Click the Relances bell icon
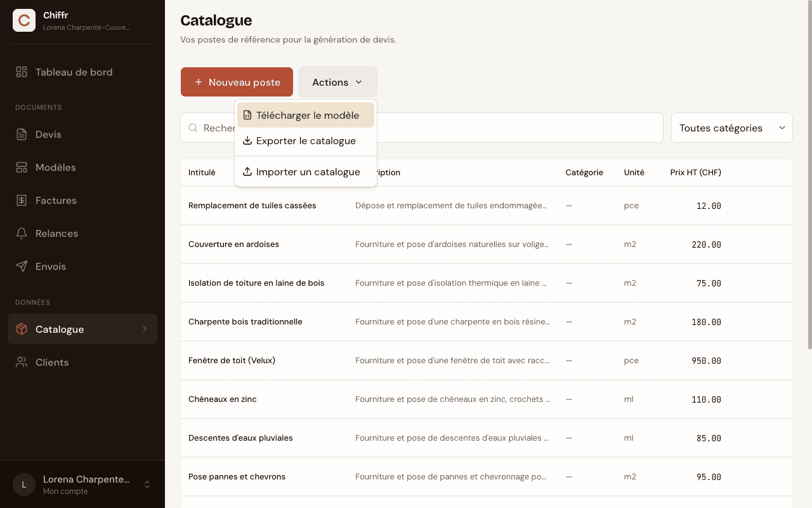 point(22,233)
